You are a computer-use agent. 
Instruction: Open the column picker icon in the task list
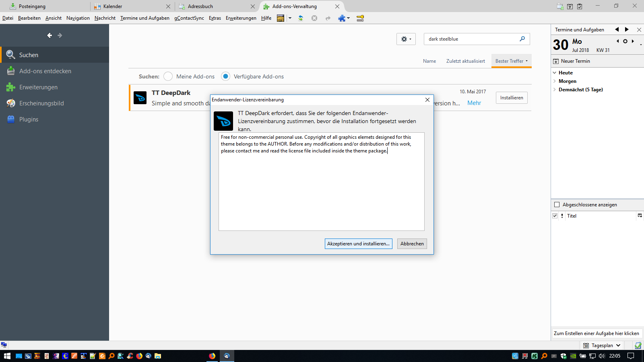pos(640,216)
